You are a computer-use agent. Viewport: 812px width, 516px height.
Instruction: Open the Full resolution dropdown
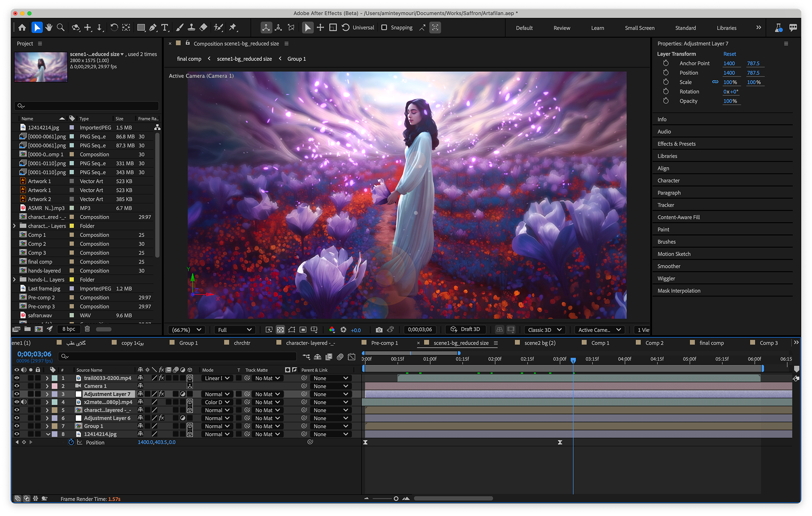click(x=235, y=330)
